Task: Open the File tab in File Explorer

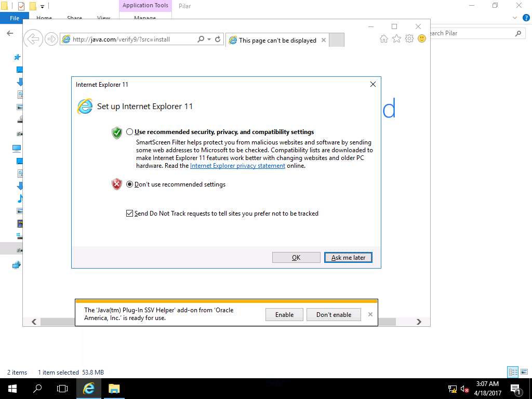Action: (x=15, y=18)
